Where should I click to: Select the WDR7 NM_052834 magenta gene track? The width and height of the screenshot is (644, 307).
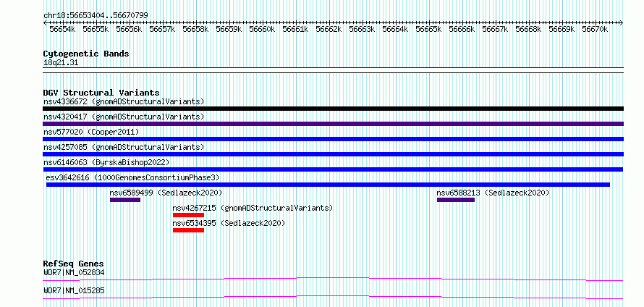pos(333,279)
